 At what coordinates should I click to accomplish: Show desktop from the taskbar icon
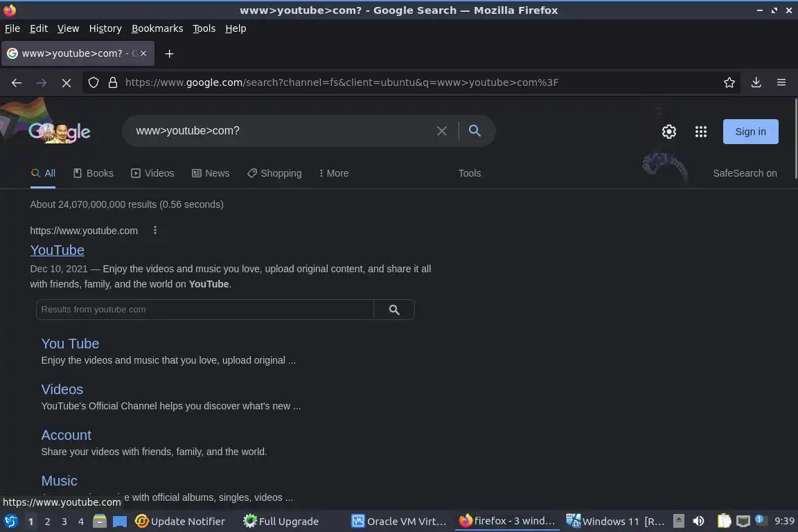click(x=120, y=522)
